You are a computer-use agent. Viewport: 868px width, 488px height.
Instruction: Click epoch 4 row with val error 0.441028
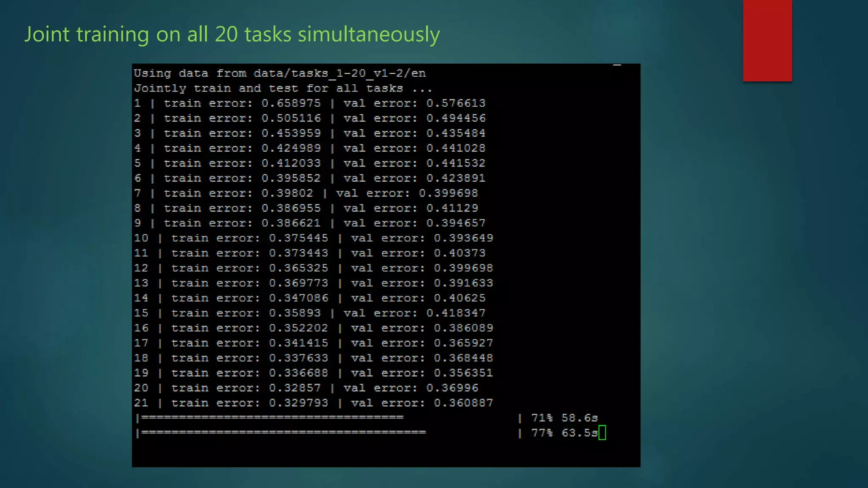pos(310,148)
